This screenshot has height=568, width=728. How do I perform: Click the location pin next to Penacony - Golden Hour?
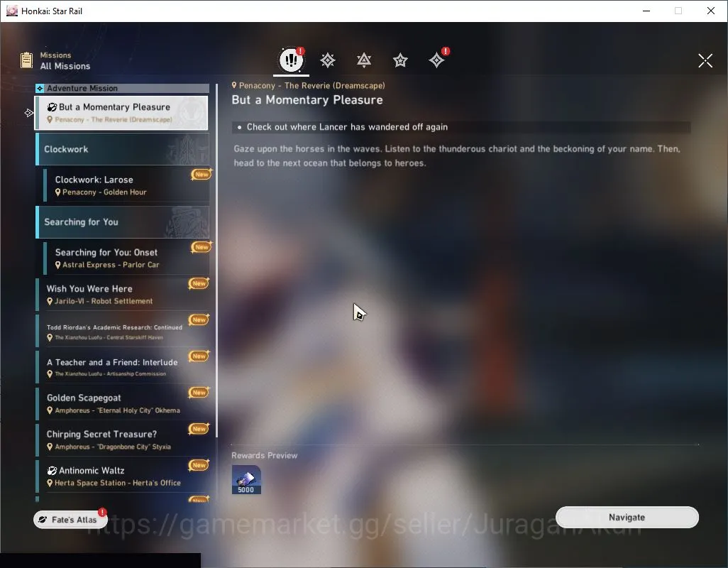[x=58, y=192]
